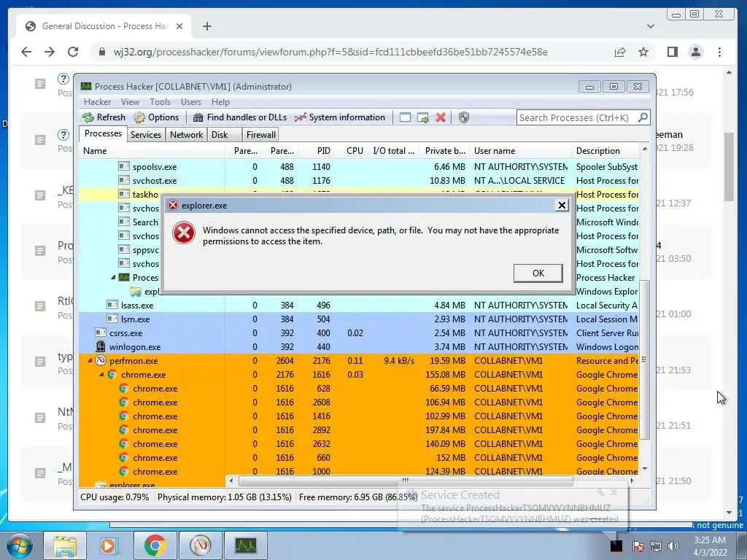Open the Users menu
The height and width of the screenshot is (560, 747).
point(190,102)
